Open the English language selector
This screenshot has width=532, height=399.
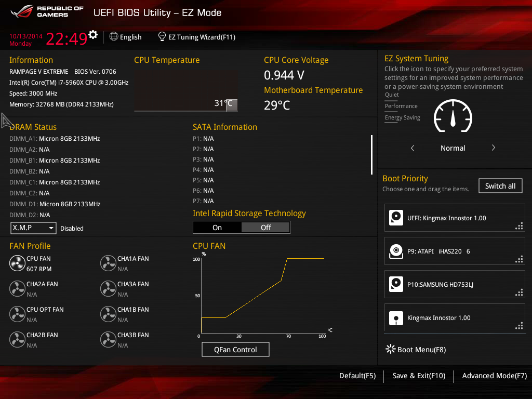pyautogui.click(x=130, y=37)
